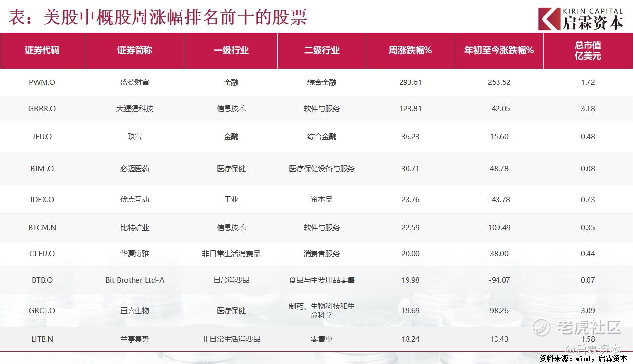Select the name 华夏博雅
Image resolution: width=633 pixels, height=364 pixels.
pyautogui.click(x=135, y=253)
